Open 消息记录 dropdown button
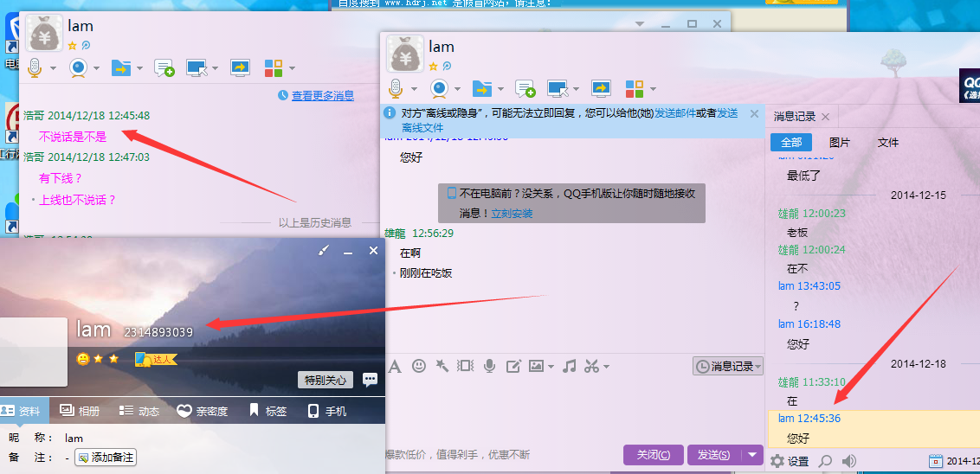980x474 pixels. (x=728, y=366)
